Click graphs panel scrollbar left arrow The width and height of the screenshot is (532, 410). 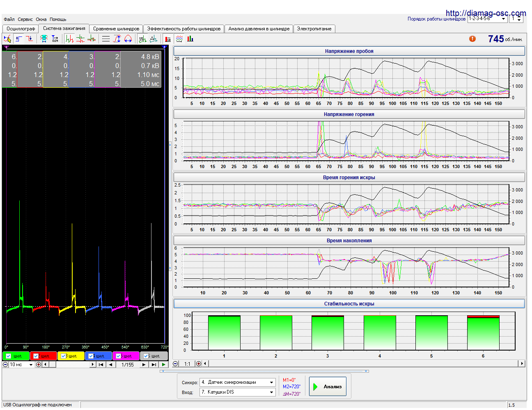click(x=205, y=364)
